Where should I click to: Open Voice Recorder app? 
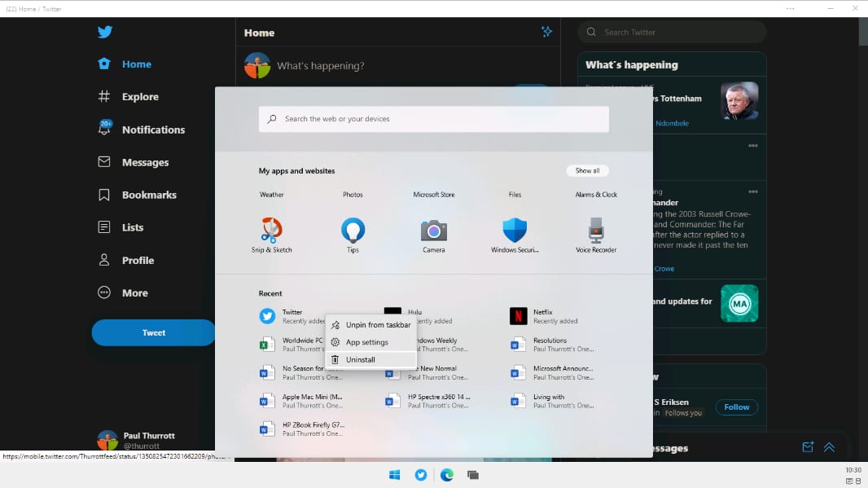[596, 235]
